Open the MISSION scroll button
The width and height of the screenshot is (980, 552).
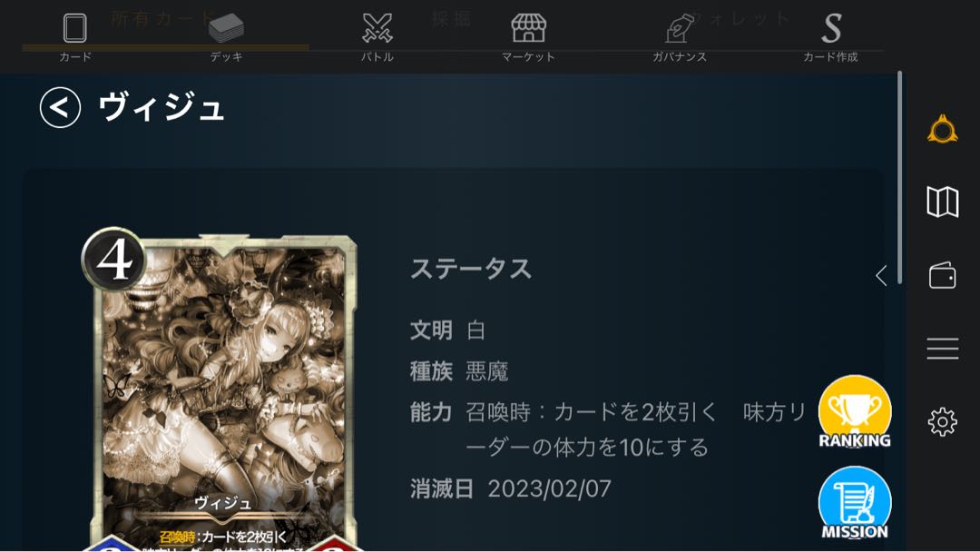(855, 504)
